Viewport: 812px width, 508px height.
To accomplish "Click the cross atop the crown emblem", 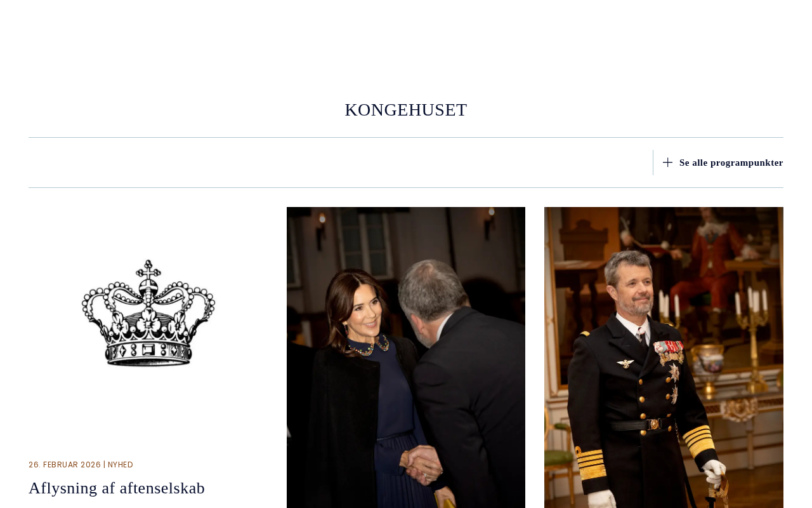I will (x=148, y=271).
